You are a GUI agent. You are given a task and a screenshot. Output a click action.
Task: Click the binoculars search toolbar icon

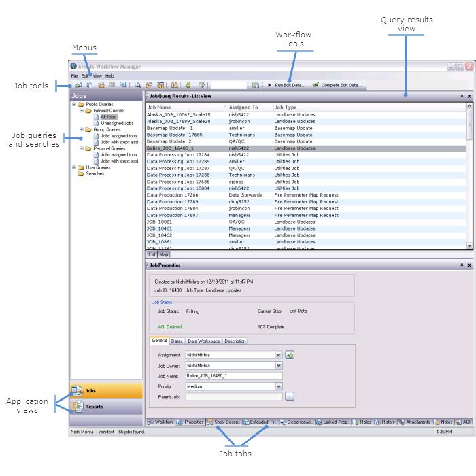[x=175, y=85]
